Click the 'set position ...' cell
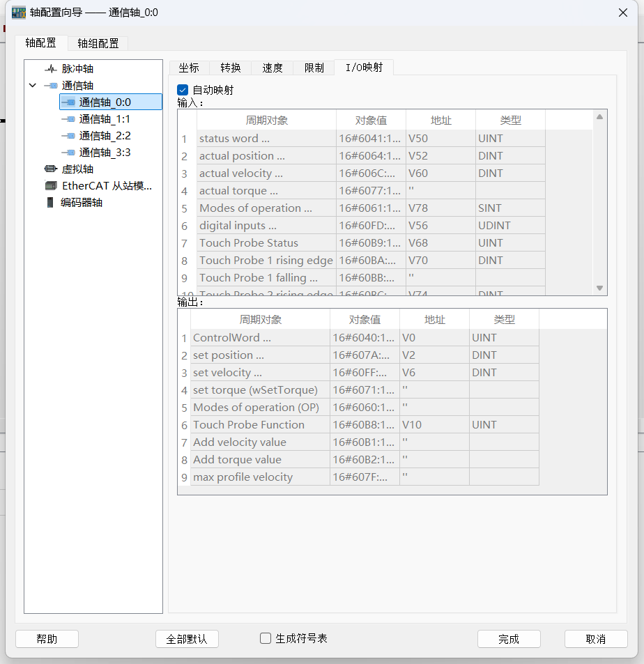644x664 pixels. tap(260, 355)
